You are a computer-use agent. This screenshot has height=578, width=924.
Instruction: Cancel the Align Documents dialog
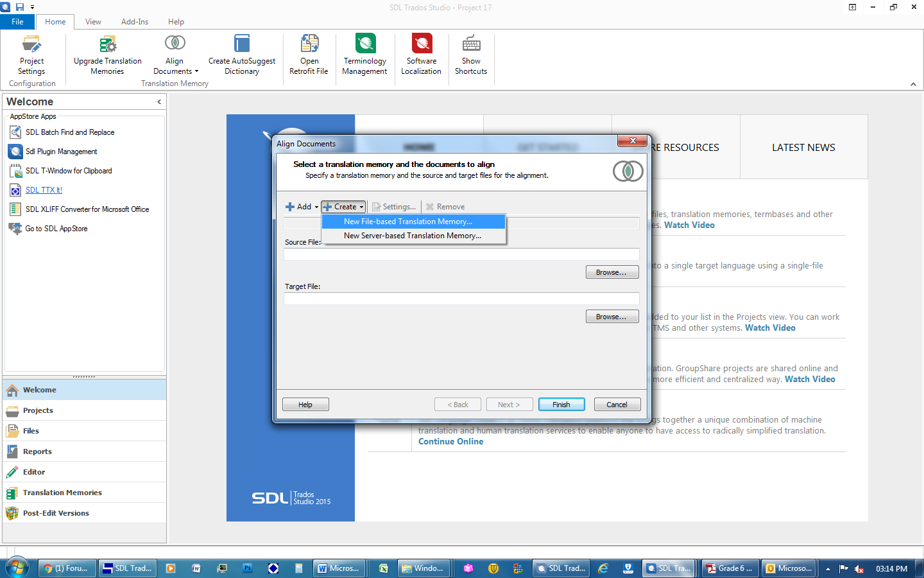click(x=617, y=405)
